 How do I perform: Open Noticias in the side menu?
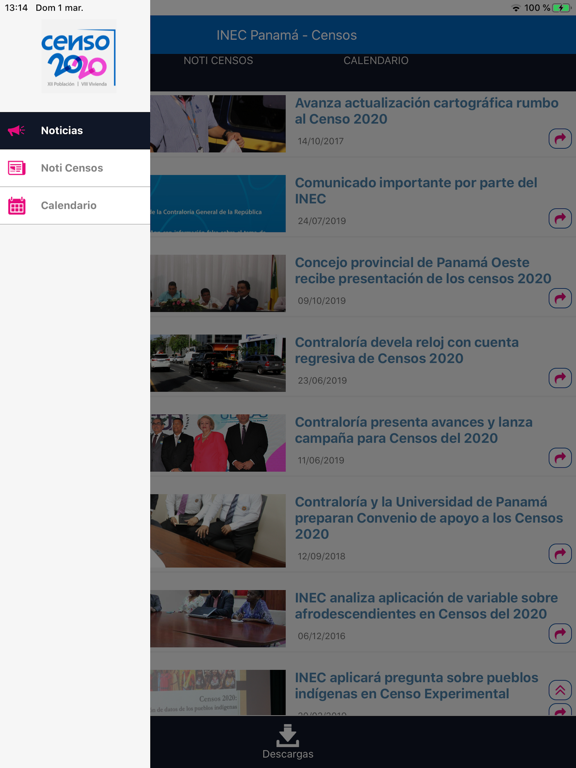point(75,130)
